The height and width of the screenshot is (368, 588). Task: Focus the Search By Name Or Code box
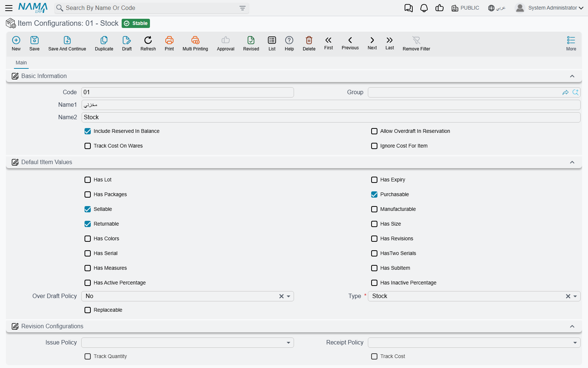pyautogui.click(x=152, y=8)
